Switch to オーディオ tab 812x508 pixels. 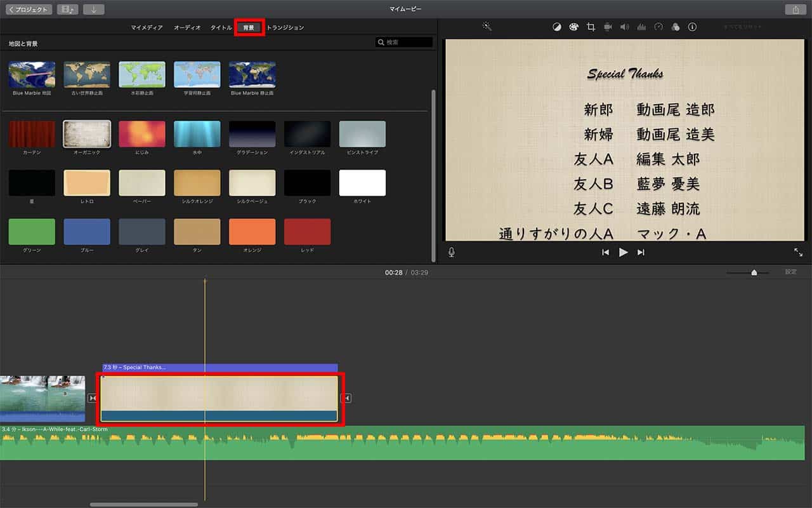[187, 28]
